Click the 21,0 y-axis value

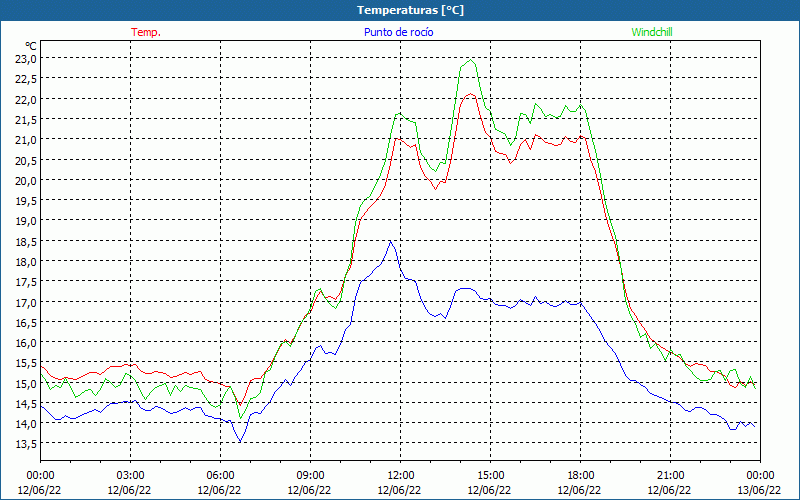pyautogui.click(x=26, y=140)
